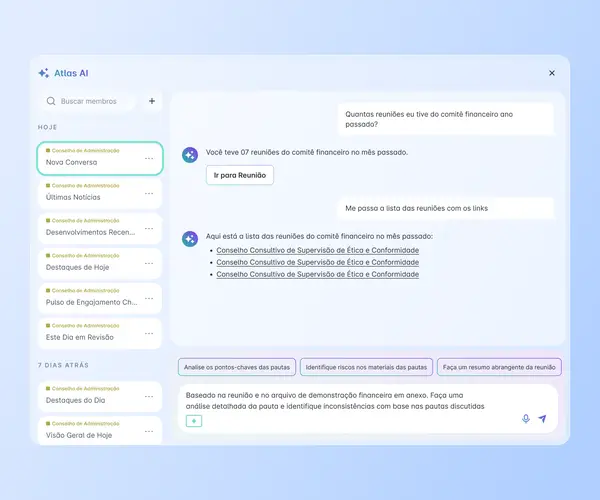Click the search magnifier icon
The width and height of the screenshot is (600, 500).
point(51,101)
